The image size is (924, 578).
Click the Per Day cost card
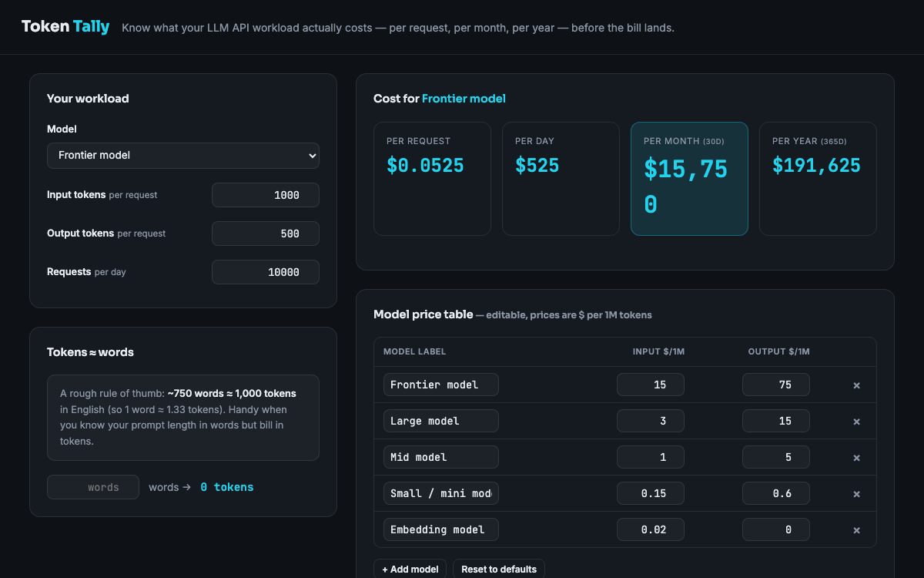pos(561,179)
